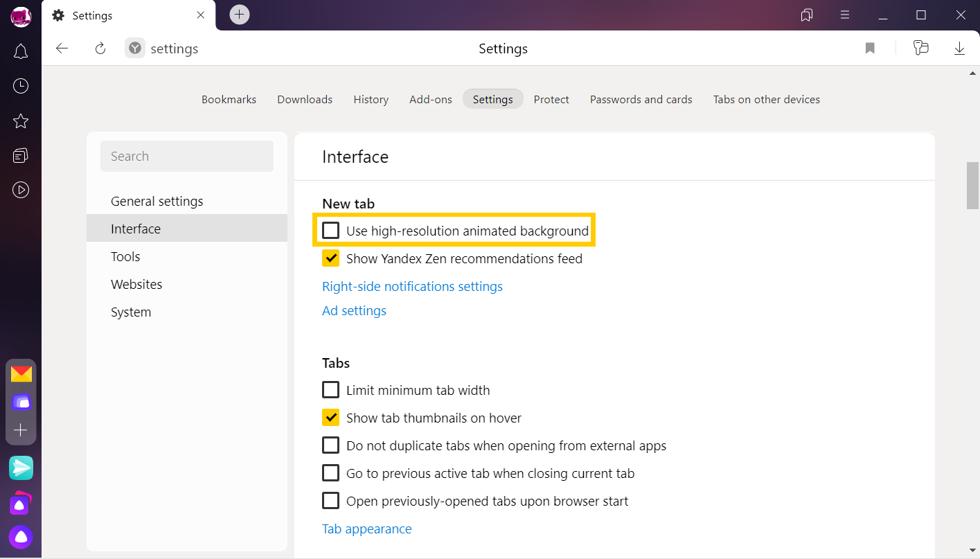Enable high-resolution animated background checkbox
The width and height of the screenshot is (980, 559).
click(x=331, y=230)
